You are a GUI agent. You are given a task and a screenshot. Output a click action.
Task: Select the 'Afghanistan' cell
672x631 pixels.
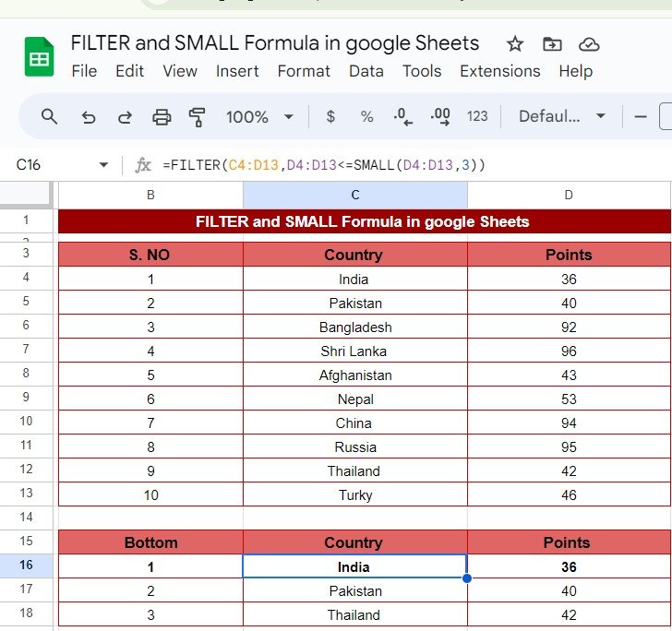pyautogui.click(x=354, y=375)
